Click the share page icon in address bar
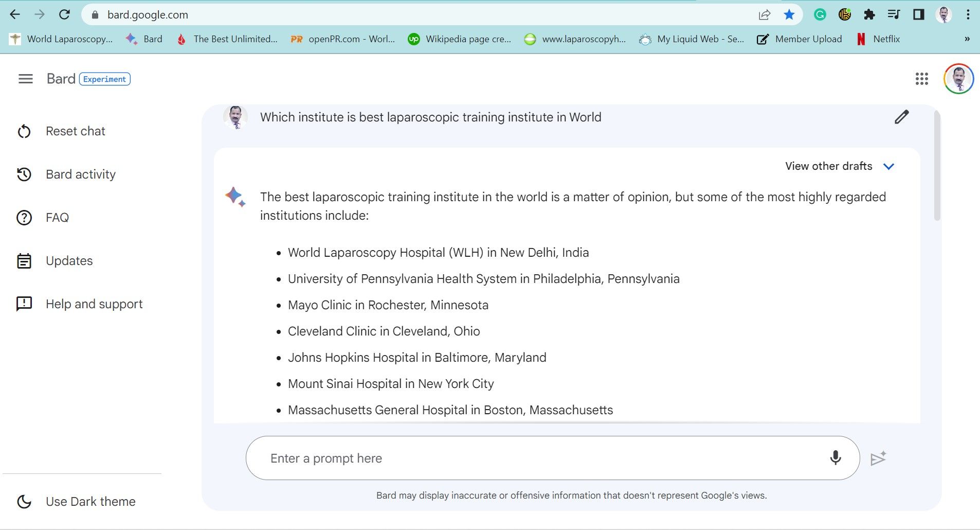 click(x=765, y=15)
